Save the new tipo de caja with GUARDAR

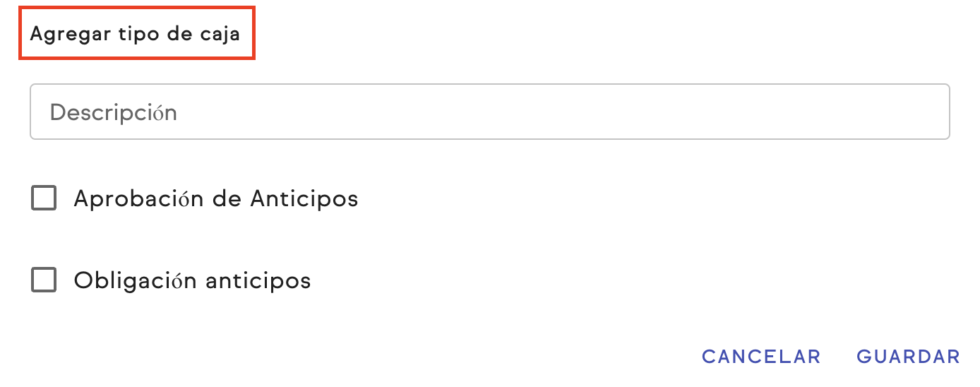coord(908,357)
